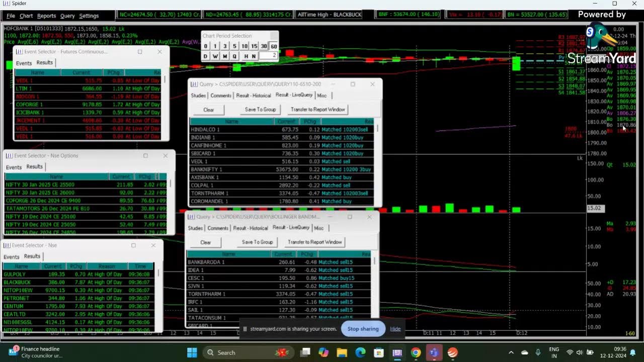Switch chart to Daily (D) period
Image resolution: width=644 pixels, height=362 pixels.
tap(205, 56)
